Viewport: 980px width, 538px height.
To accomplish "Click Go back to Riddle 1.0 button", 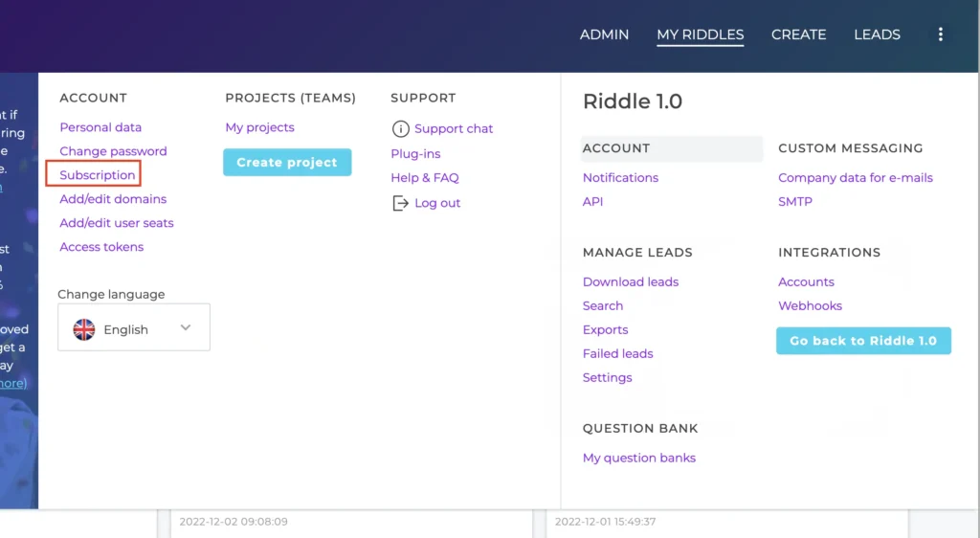I will (x=863, y=341).
